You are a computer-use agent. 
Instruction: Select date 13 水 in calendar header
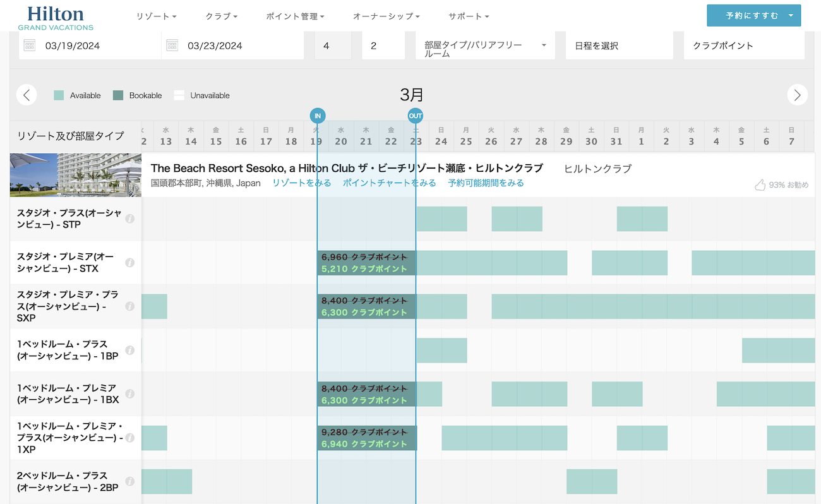click(x=166, y=136)
